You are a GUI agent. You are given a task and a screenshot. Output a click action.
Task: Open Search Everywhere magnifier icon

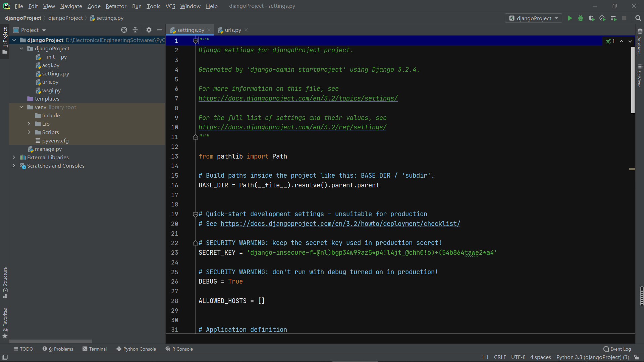coord(638,18)
